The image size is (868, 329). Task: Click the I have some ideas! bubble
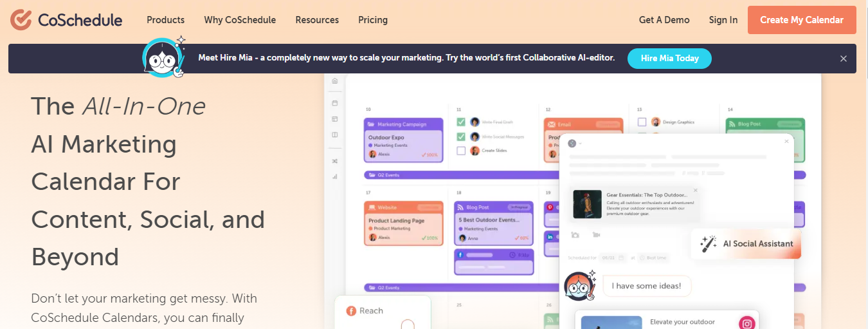(647, 286)
